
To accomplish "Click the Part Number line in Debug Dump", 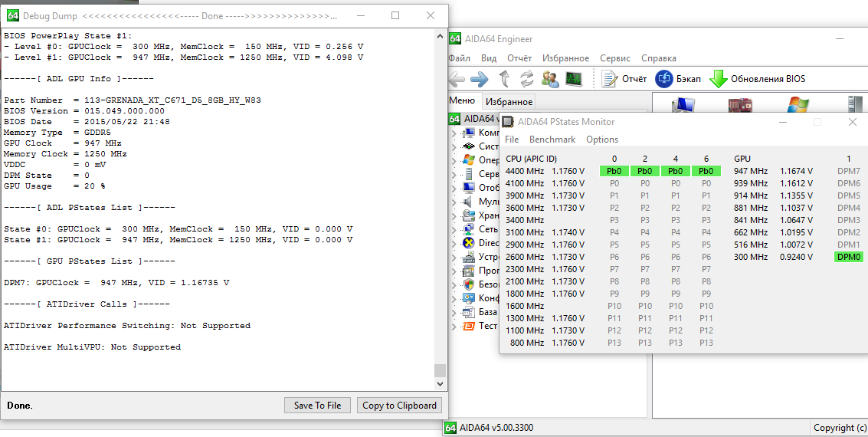I will [133, 100].
